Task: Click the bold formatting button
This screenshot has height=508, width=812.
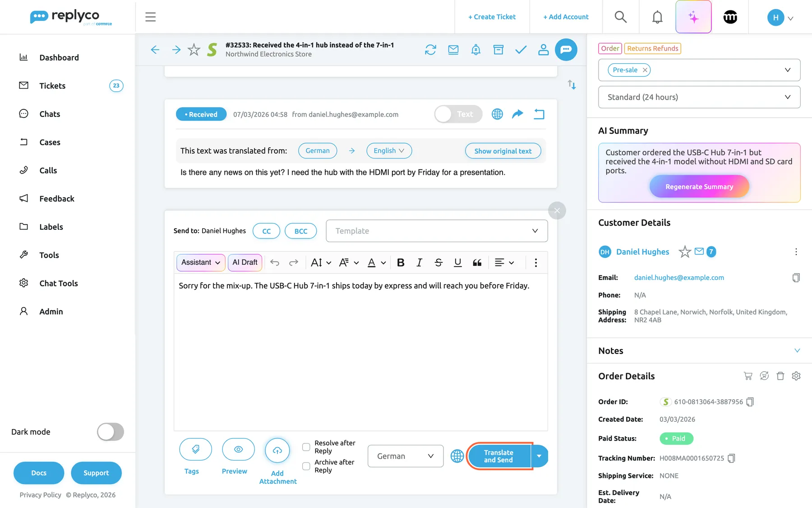Action: (x=401, y=262)
